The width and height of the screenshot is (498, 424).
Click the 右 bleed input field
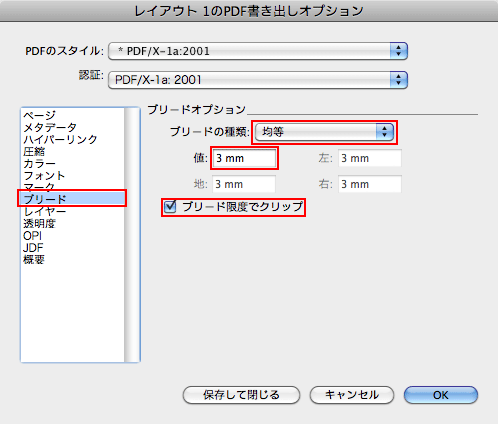pyautogui.click(x=370, y=184)
